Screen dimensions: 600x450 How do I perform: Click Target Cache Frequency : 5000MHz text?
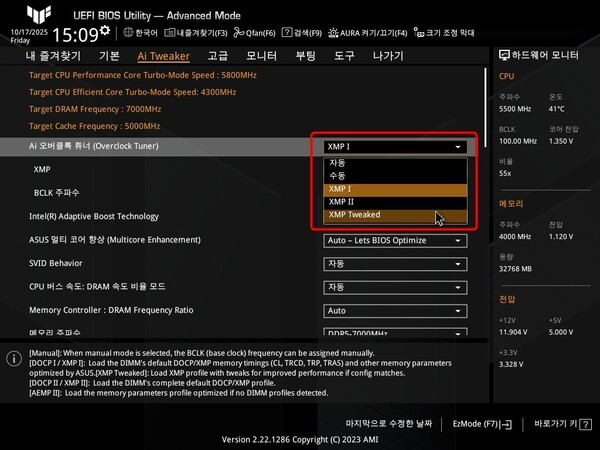coord(95,126)
